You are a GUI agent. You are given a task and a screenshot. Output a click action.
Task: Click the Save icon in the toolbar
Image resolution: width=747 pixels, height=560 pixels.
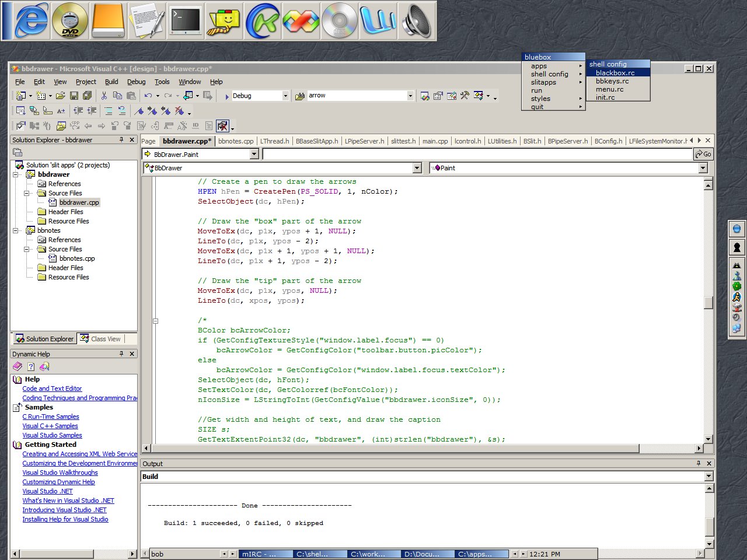point(74,96)
